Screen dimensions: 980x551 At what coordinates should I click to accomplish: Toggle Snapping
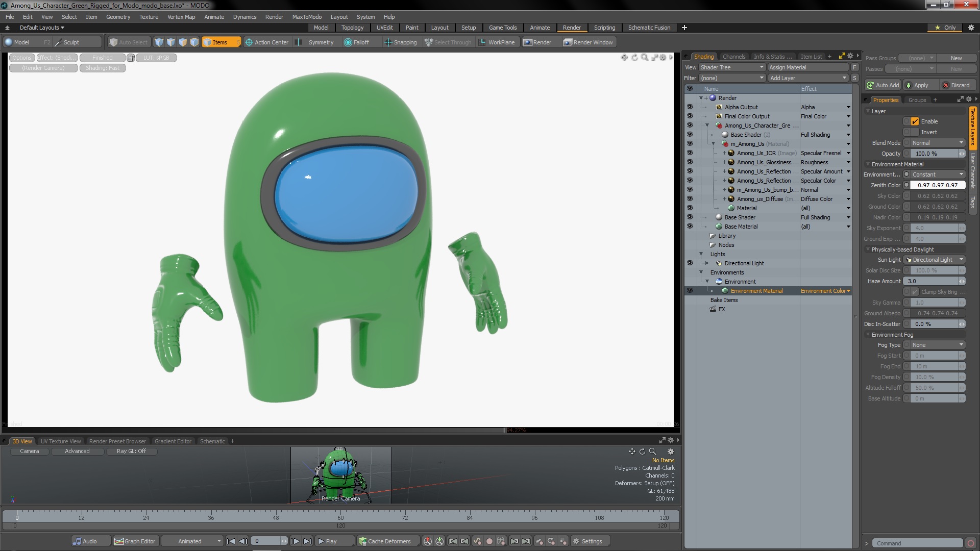tap(401, 42)
